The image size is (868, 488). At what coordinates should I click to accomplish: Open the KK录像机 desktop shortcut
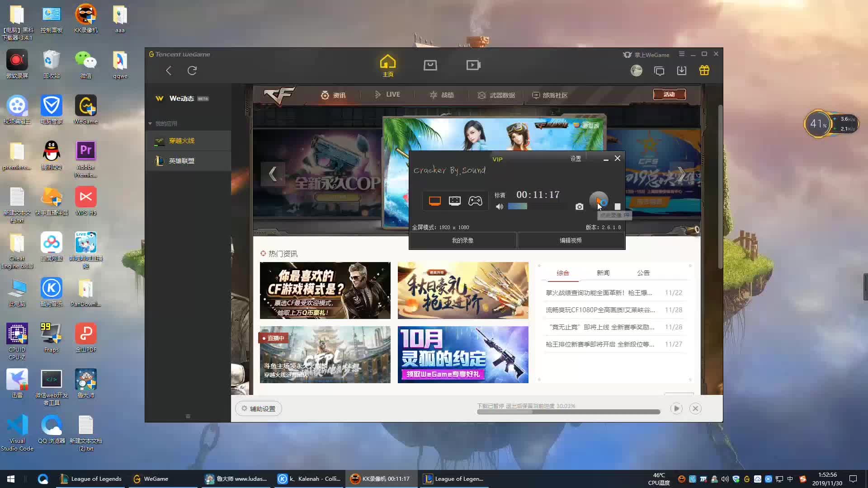click(x=86, y=19)
